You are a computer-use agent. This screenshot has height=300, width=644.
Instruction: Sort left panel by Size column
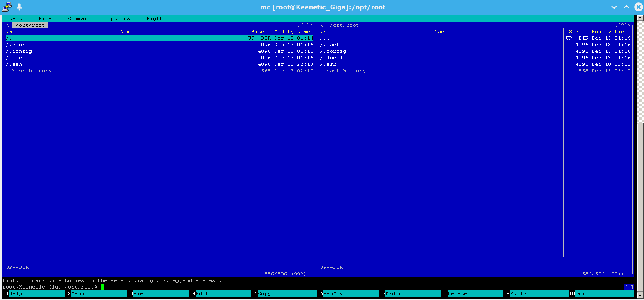[x=258, y=32]
